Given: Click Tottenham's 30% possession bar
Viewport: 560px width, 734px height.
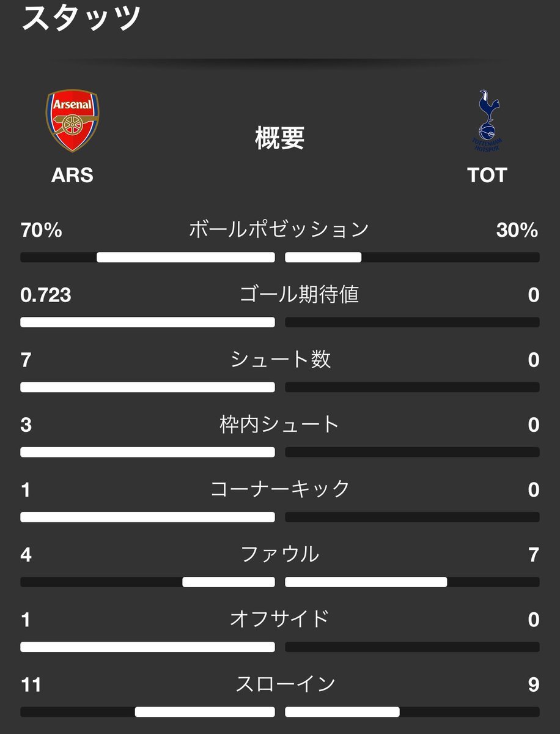Looking at the screenshot, I should coord(323,258).
